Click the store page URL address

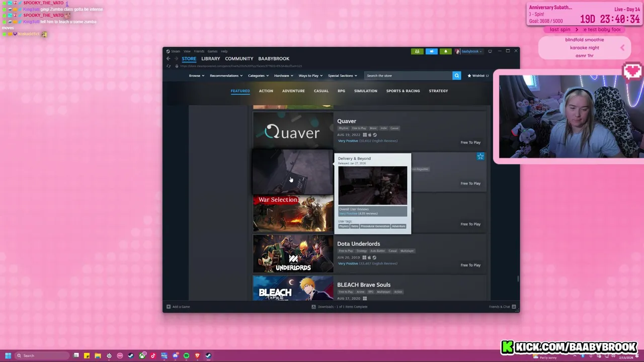click(x=241, y=66)
